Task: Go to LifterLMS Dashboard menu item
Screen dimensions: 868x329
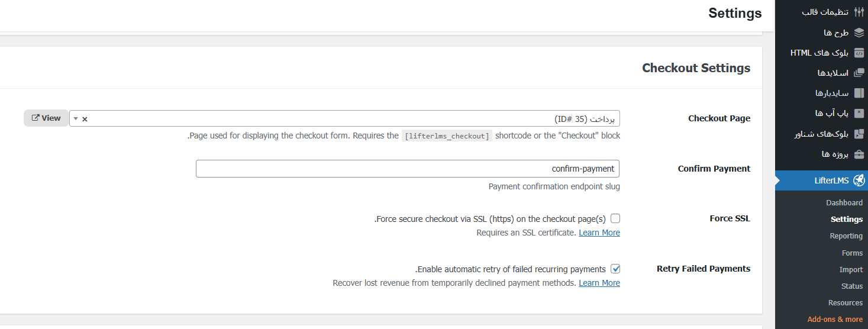Action: pos(844,203)
